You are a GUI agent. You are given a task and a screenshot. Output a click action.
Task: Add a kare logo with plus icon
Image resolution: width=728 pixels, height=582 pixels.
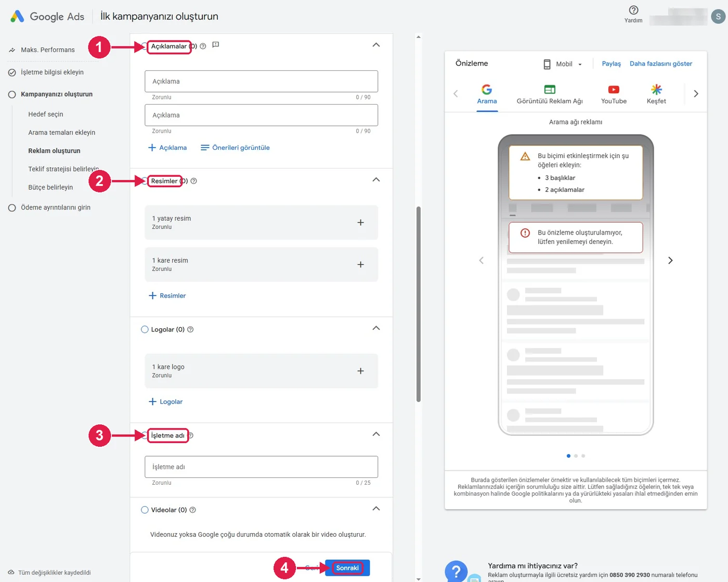point(360,371)
